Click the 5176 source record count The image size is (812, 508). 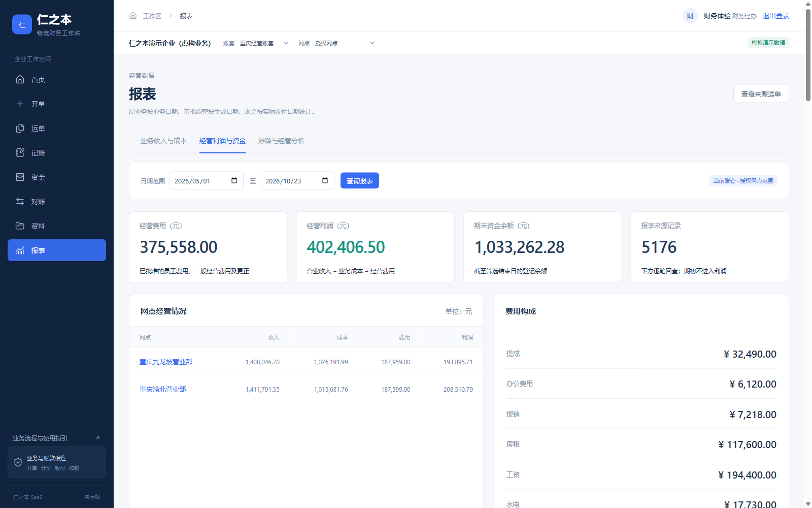pos(659,247)
